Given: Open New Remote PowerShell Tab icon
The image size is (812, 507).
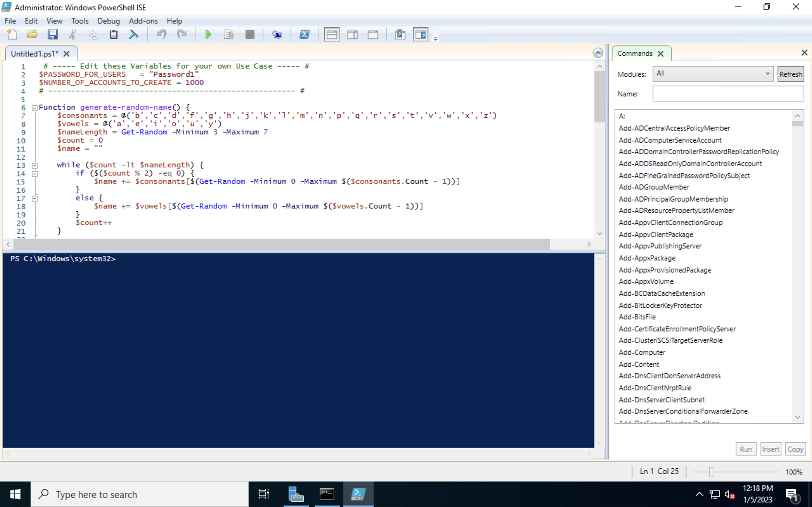Looking at the screenshot, I should 277,35.
